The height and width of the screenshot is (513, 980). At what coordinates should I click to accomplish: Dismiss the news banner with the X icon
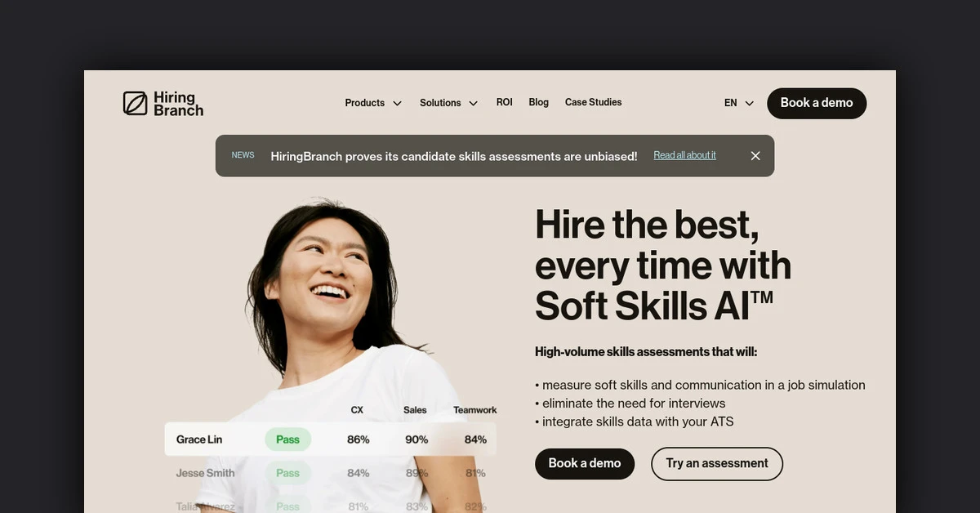coord(755,155)
